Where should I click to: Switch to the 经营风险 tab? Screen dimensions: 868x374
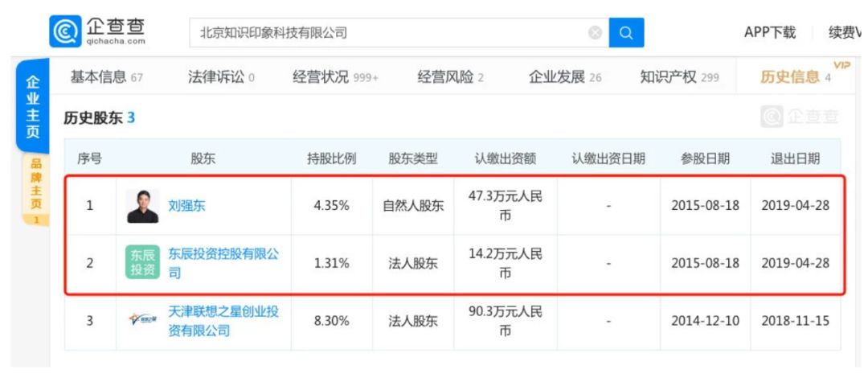coord(450,77)
